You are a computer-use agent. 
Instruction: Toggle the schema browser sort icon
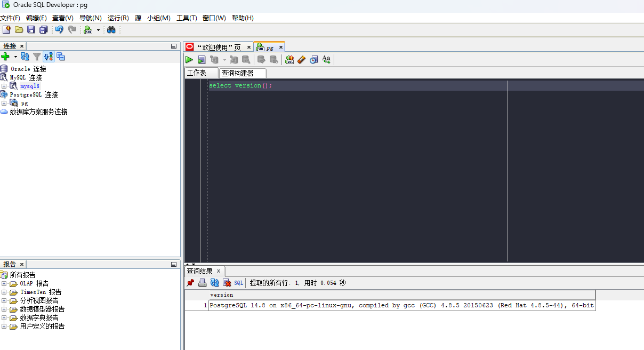pyautogui.click(x=49, y=57)
